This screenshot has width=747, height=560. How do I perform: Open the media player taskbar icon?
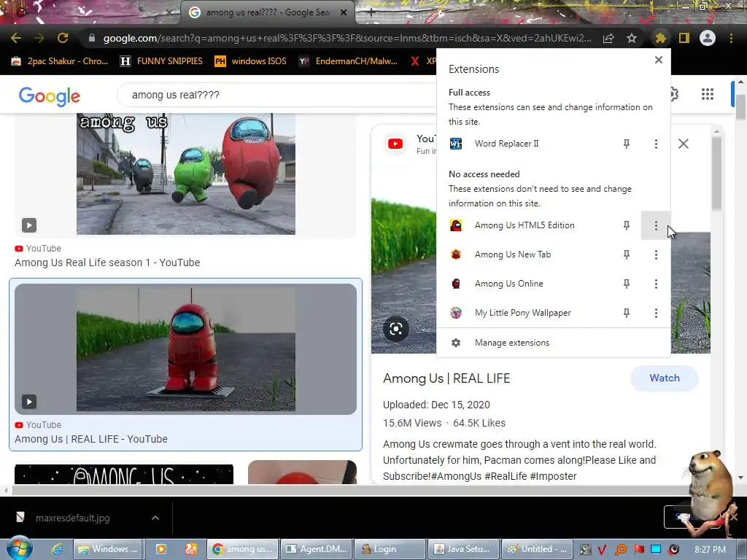(x=161, y=549)
